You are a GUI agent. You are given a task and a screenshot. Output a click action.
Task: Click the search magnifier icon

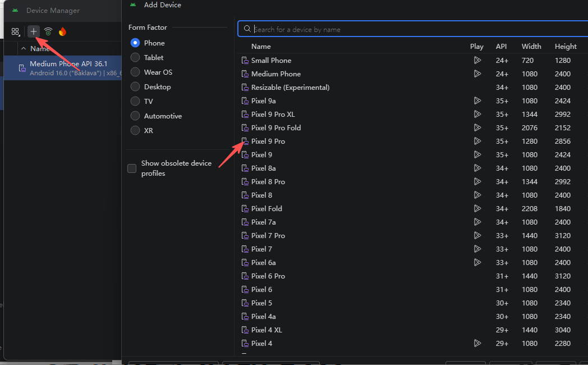tap(247, 29)
